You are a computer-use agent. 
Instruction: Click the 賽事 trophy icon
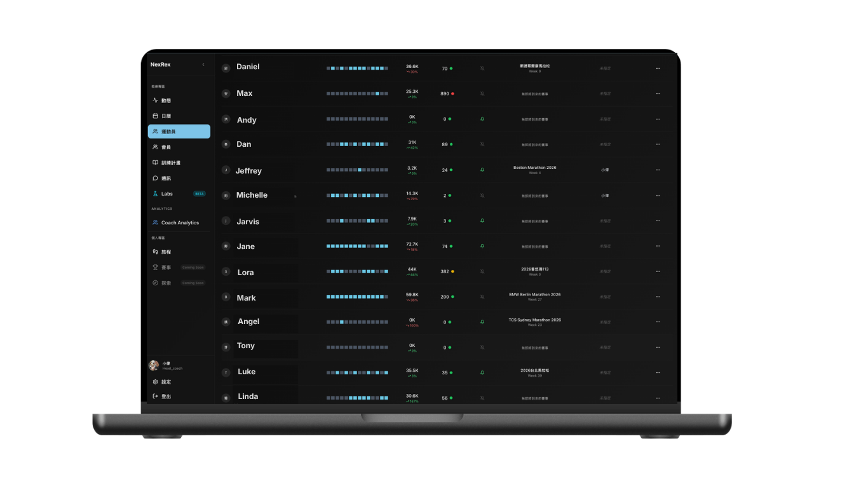(x=155, y=268)
